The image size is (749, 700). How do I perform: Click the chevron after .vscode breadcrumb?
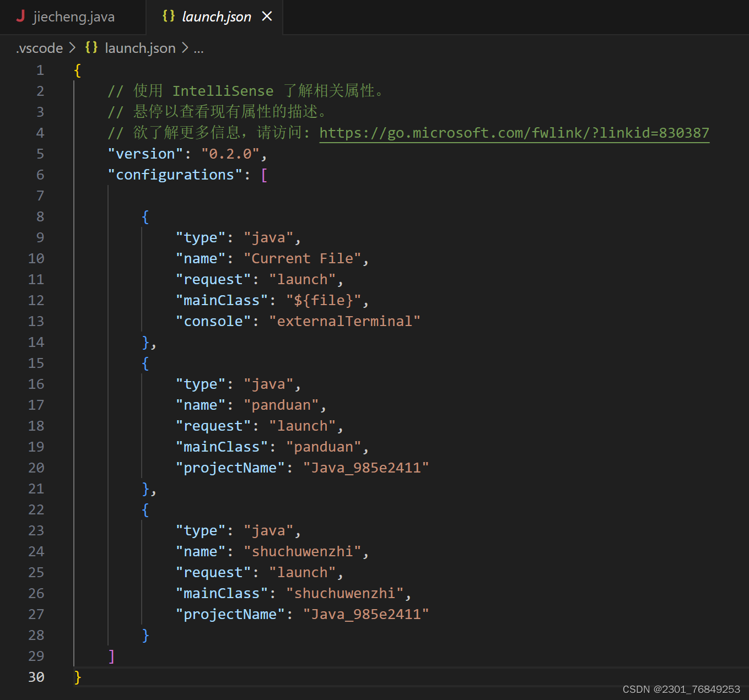pyautogui.click(x=72, y=48)
